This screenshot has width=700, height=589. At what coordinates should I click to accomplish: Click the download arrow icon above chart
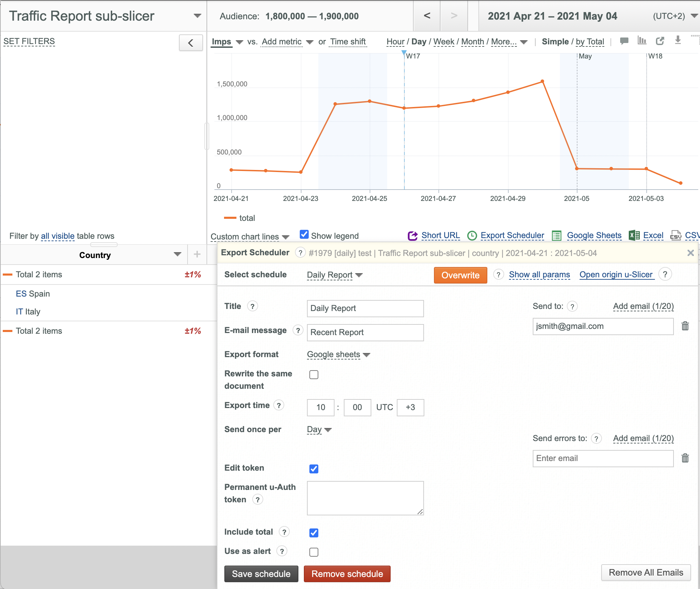click(x=678, y=41)
